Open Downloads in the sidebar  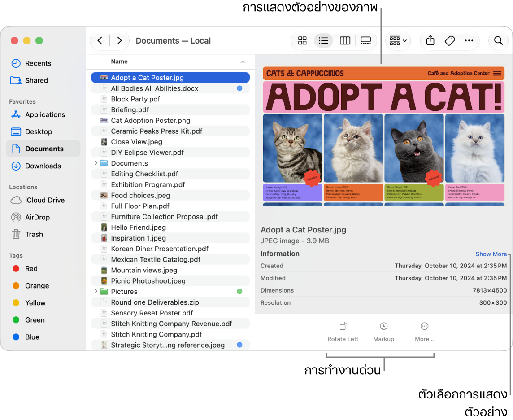coord(43,166)
